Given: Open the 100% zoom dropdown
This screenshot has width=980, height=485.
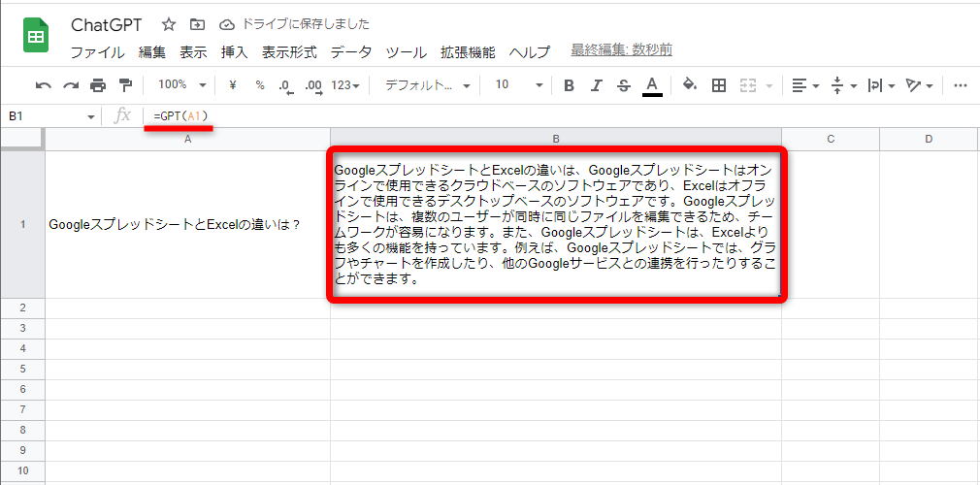Looking at the screenshot, I should tap(181, 85).
